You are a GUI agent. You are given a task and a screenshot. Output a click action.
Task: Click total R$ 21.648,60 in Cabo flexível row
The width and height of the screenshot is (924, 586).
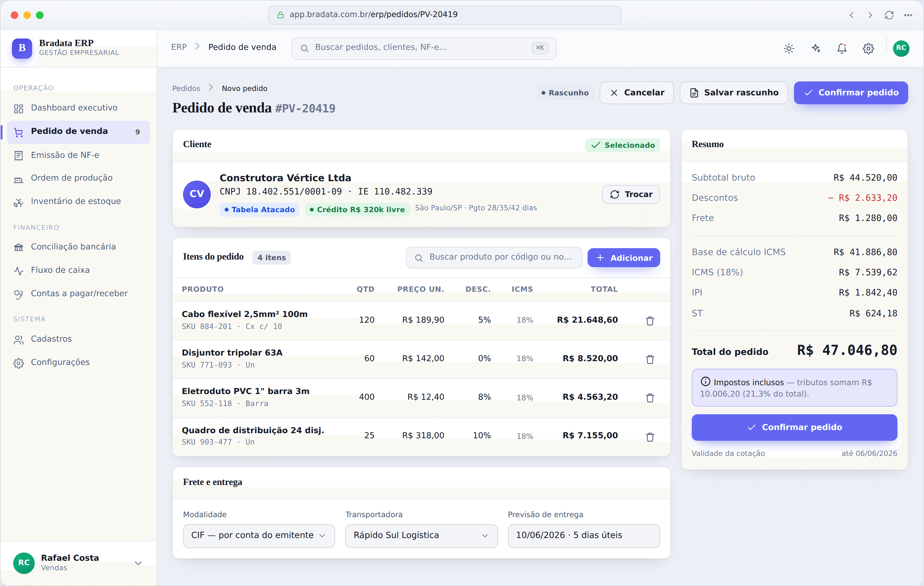pos(587,320)
